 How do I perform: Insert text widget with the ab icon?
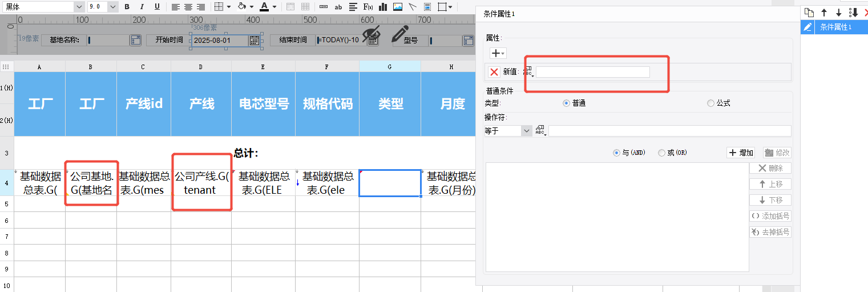point(338,7)
